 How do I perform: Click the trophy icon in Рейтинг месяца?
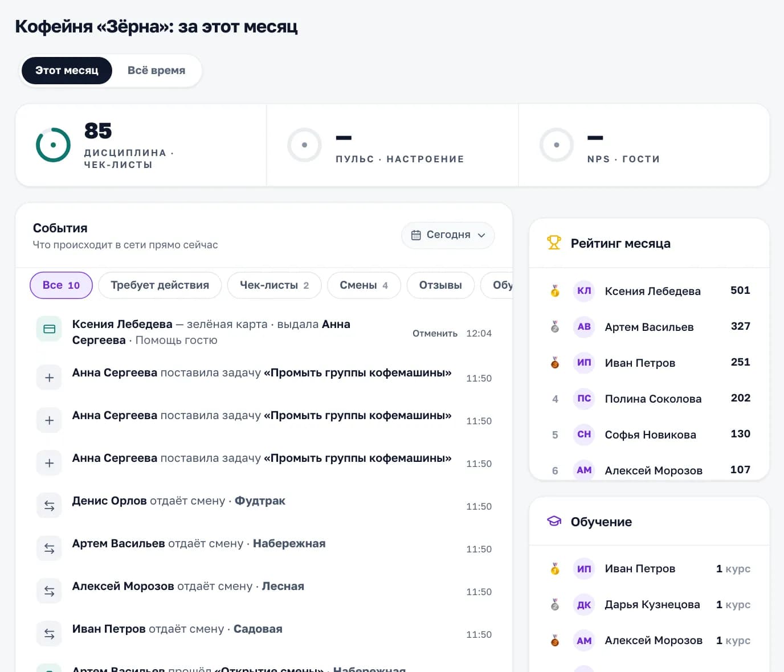click(554, 243)
